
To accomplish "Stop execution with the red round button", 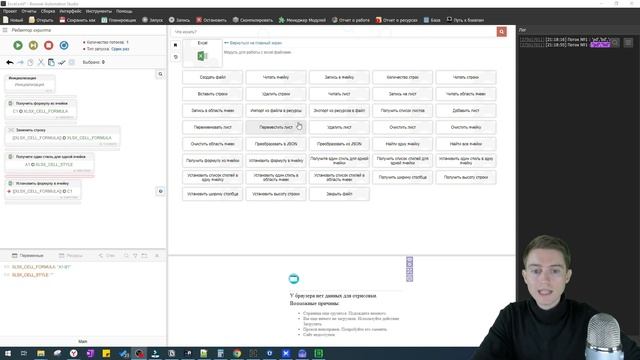I will click(x=49, y=45).
